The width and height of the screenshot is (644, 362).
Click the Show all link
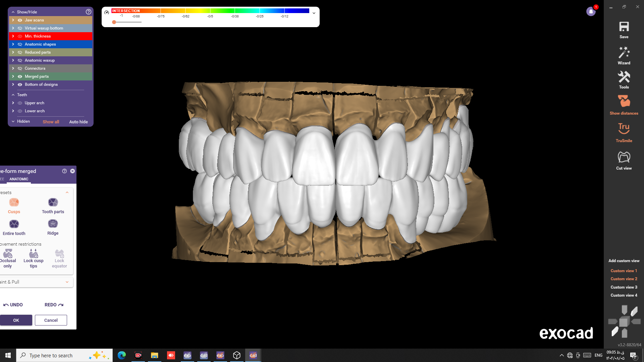click(x=51, y=122)
